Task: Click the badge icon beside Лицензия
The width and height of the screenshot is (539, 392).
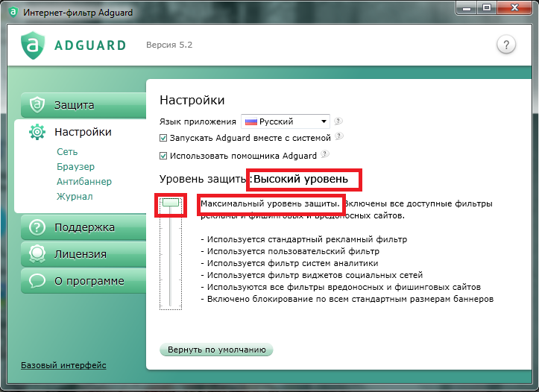Action: point(37,254)
